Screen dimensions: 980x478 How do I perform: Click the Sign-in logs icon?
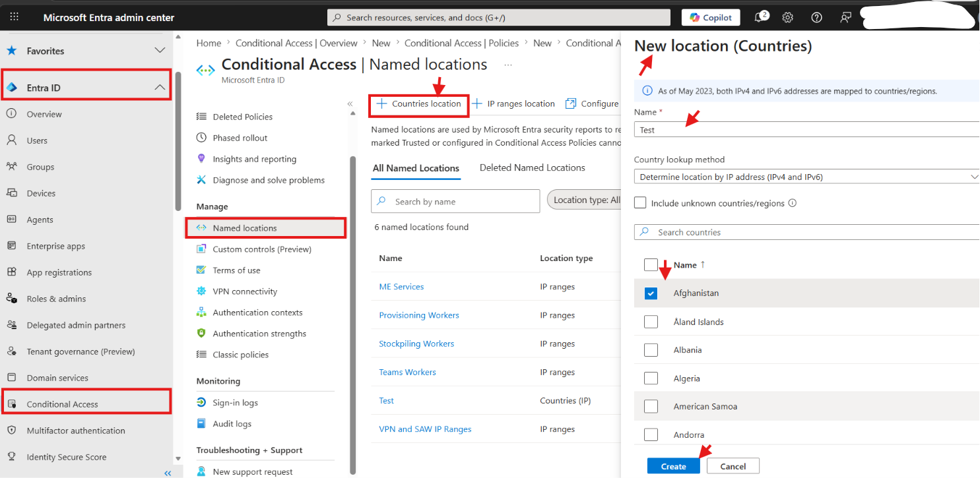[201, 403]
